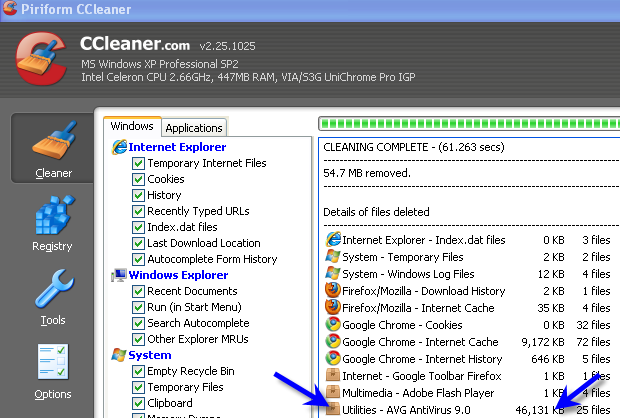Click icon beside System - Temporary Files result
The image size is (620, 418).
coord(333,257)
